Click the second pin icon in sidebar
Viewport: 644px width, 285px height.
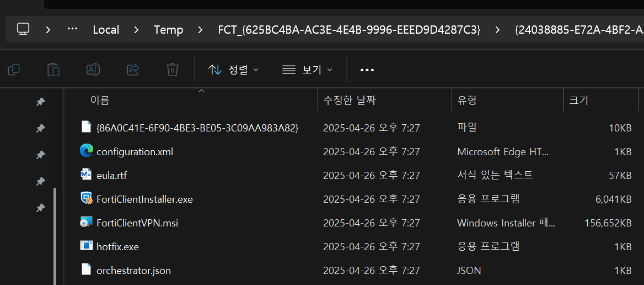coord(41,129)
